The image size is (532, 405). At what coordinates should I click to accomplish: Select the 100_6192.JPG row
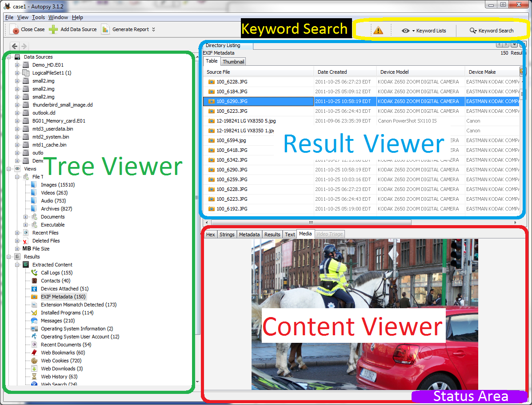click(361, 209)
